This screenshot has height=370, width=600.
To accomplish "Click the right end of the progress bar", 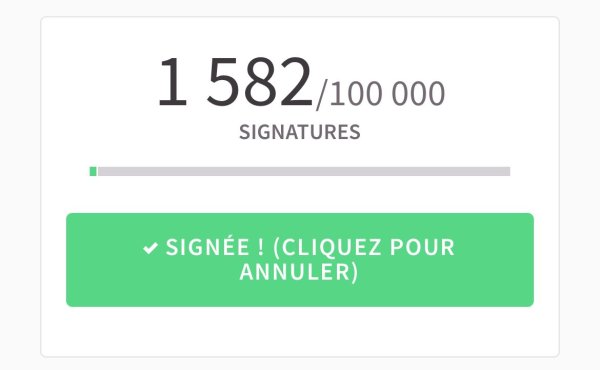I will [506, 171].
